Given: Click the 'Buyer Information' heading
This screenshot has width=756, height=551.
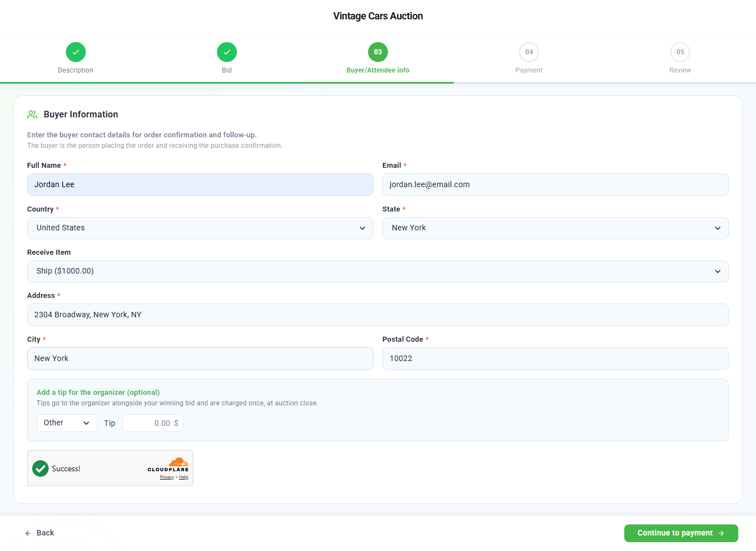Looking at the screenshot, I should point(81,115).
